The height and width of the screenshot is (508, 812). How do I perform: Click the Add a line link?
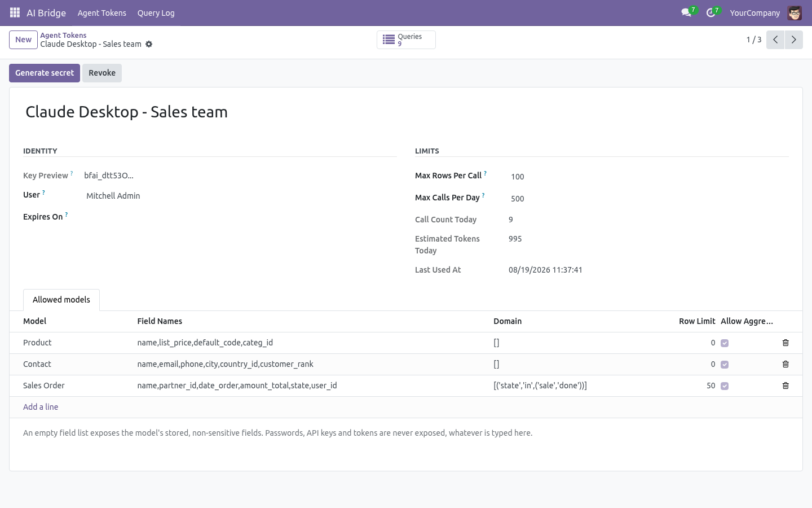[x=41, y=407]
